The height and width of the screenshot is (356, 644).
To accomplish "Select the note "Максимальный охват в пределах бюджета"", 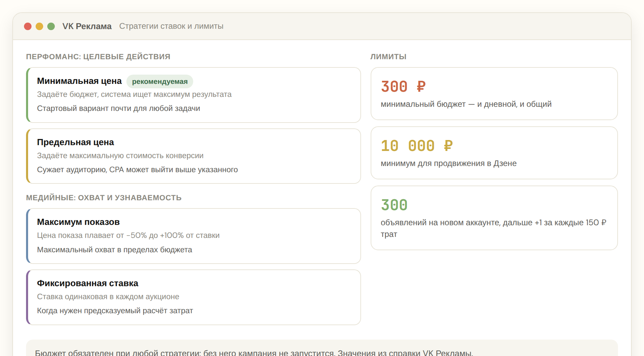I will pyautogui.click(x=114, y=250).
